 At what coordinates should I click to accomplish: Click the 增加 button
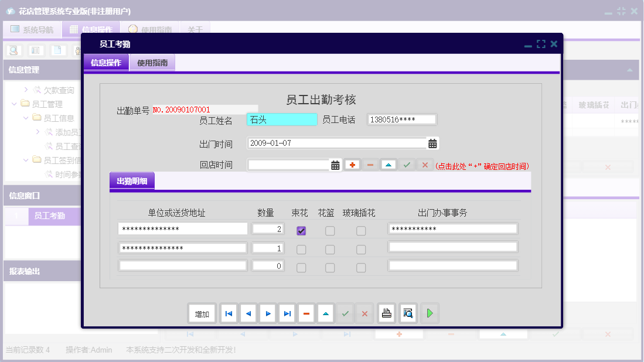[x=202, y=313]
